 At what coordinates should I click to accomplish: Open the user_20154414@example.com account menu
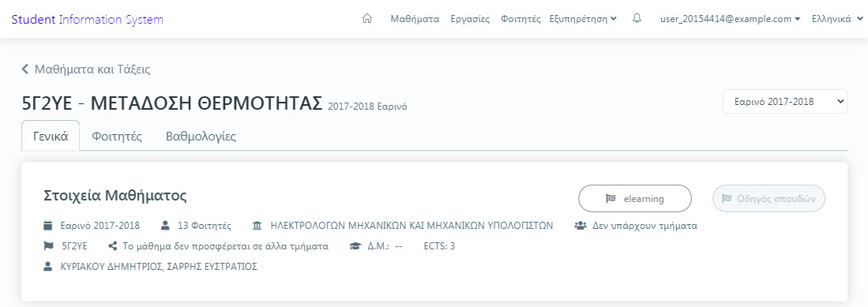[730, 19]
